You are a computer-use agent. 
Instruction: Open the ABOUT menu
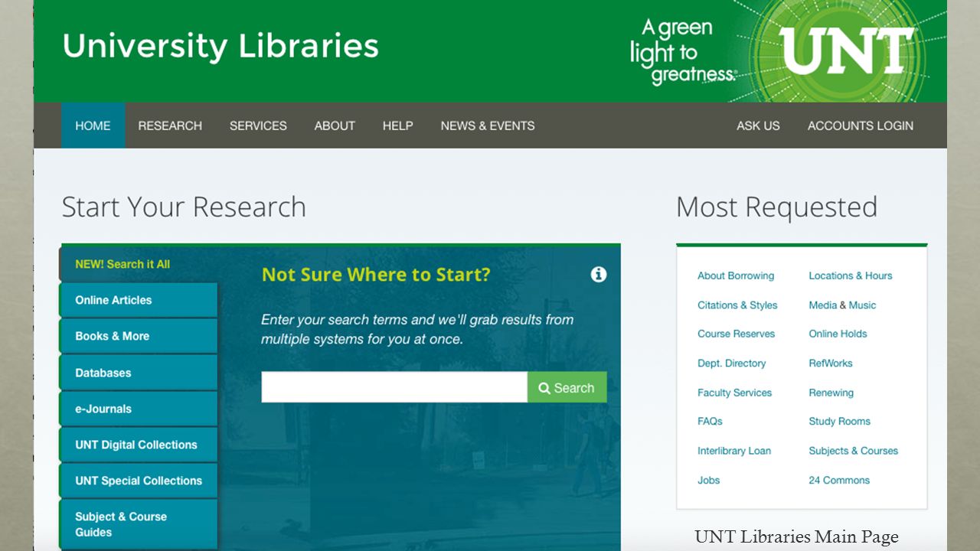[x=335, y=126]
